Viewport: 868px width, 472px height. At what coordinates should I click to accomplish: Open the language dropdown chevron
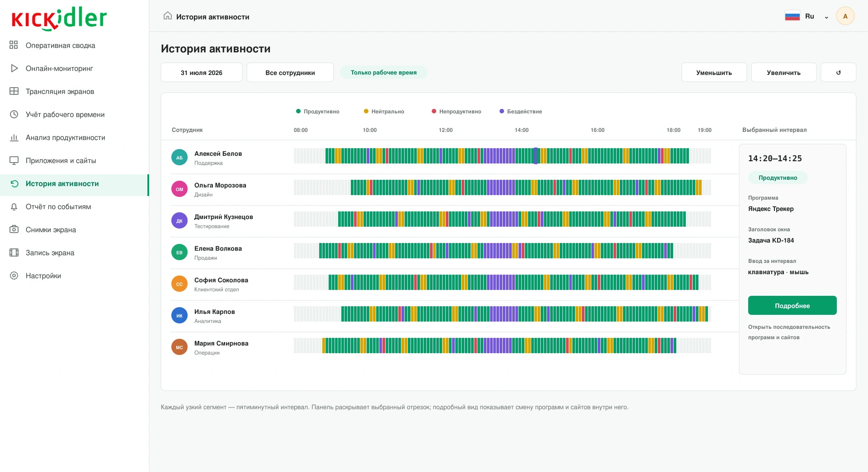(x=826, y=17)
